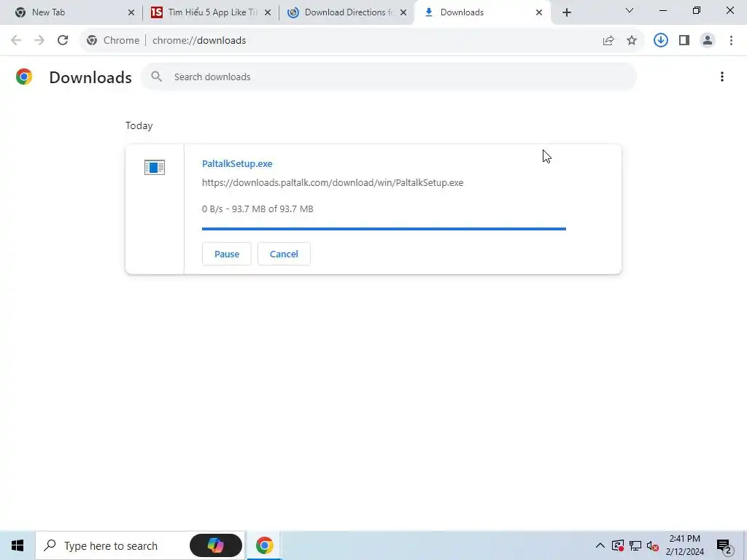The image size is (747, 560).
Task: Click the Today date heading
Action: (139, 125)
